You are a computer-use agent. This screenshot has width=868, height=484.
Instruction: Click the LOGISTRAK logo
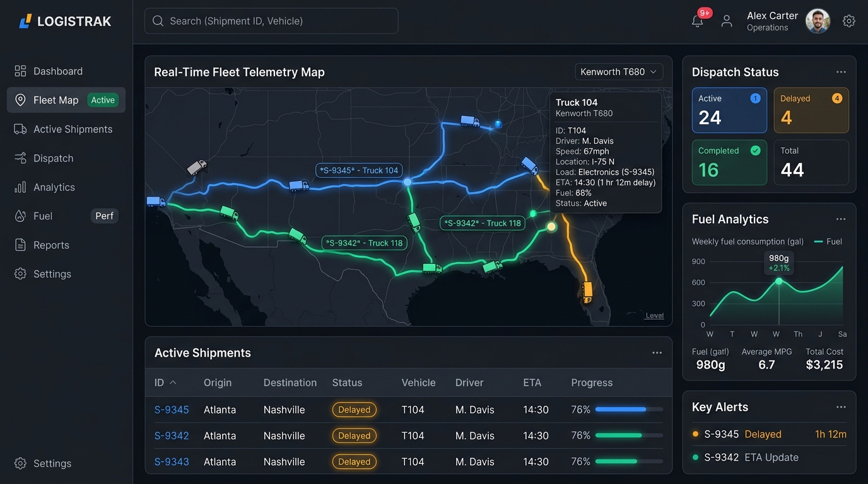click(x=66, y=21)
